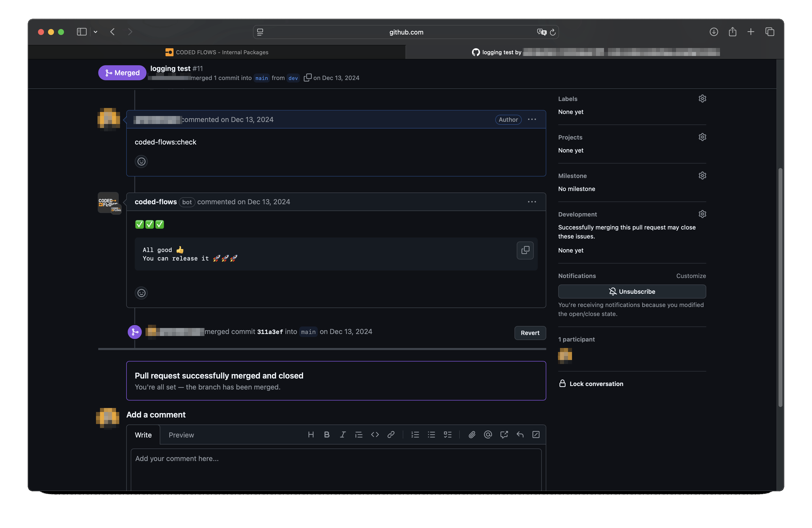812x528 pixels.
Task: Click the Revert button
Action: [530, 333]
